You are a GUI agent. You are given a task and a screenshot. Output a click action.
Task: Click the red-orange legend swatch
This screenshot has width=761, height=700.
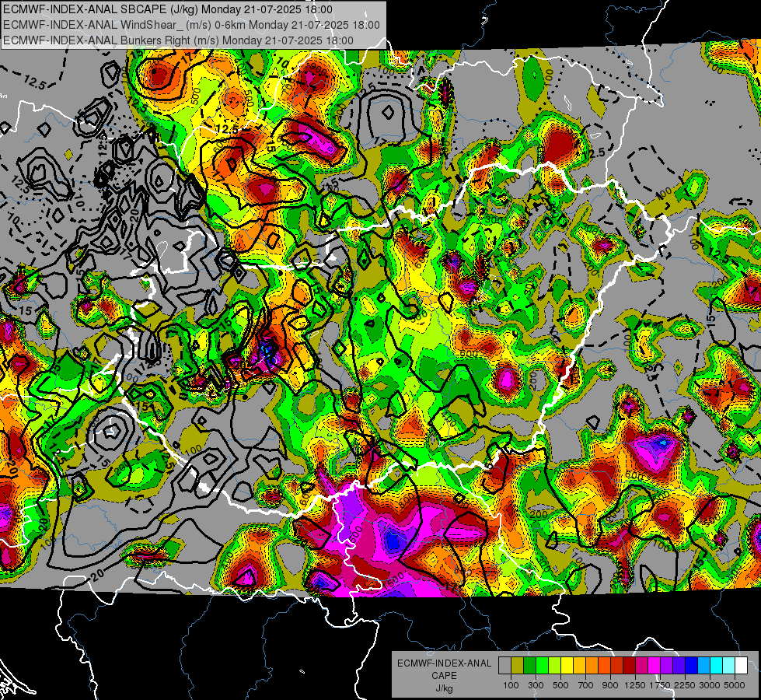(604, 665)
